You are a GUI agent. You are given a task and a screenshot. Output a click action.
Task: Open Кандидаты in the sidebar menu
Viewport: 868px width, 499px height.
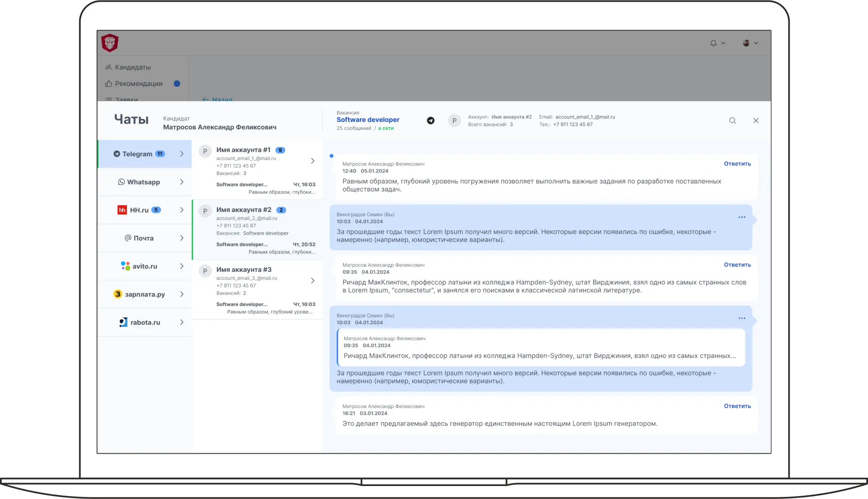[132, 67]
